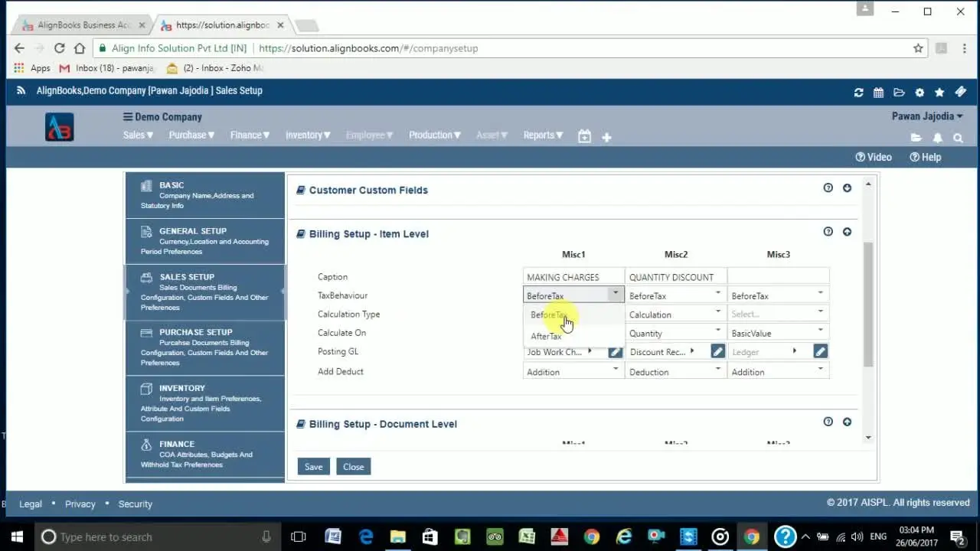
Task: Open the Misc3 Add Deduct dropdown
Action: [x=778, y=371]
